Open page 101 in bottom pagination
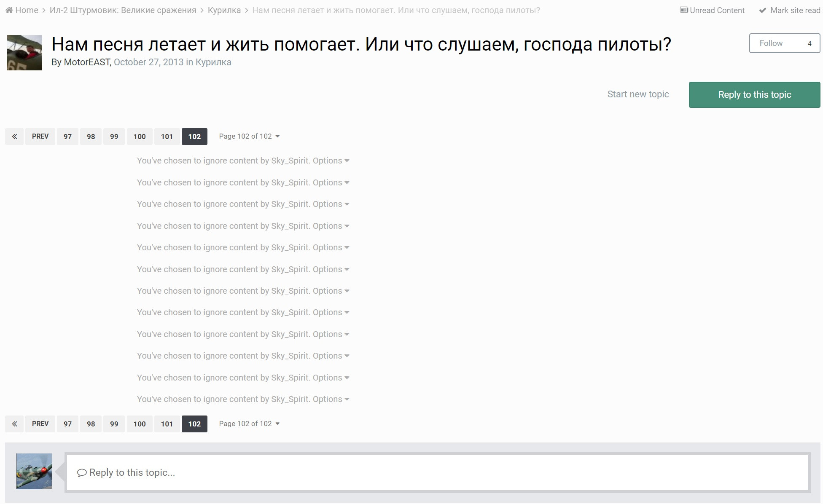The height and width of the screenshot is (504, 823). point(167,424)
